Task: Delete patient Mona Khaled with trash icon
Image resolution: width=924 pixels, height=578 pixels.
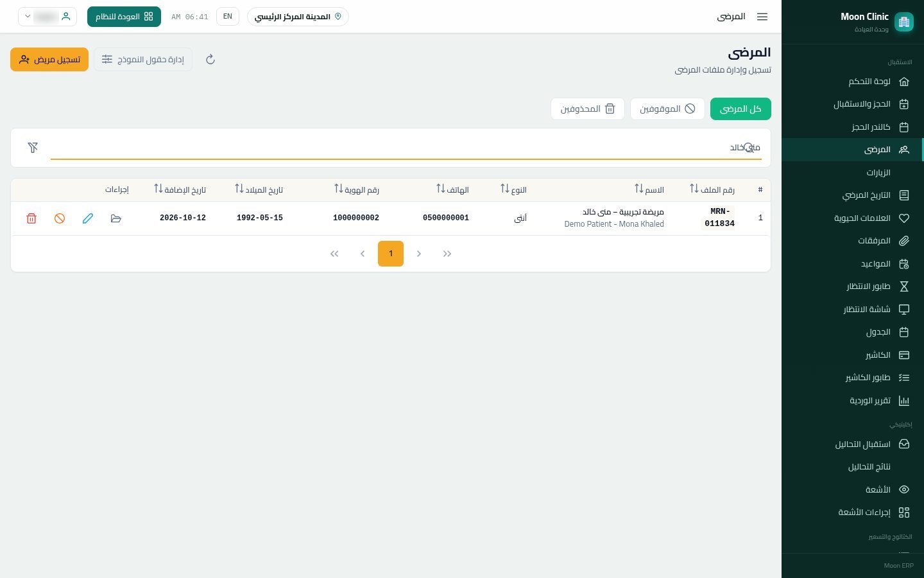Action: click(31, 218)
